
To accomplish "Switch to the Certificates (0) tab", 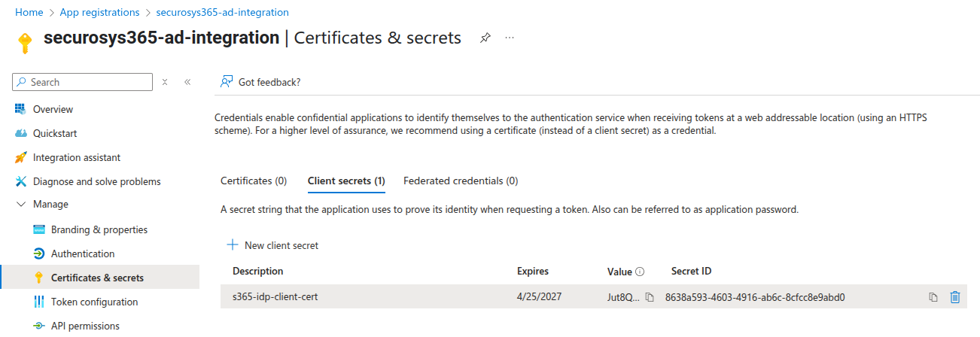I will click(254, 181).
